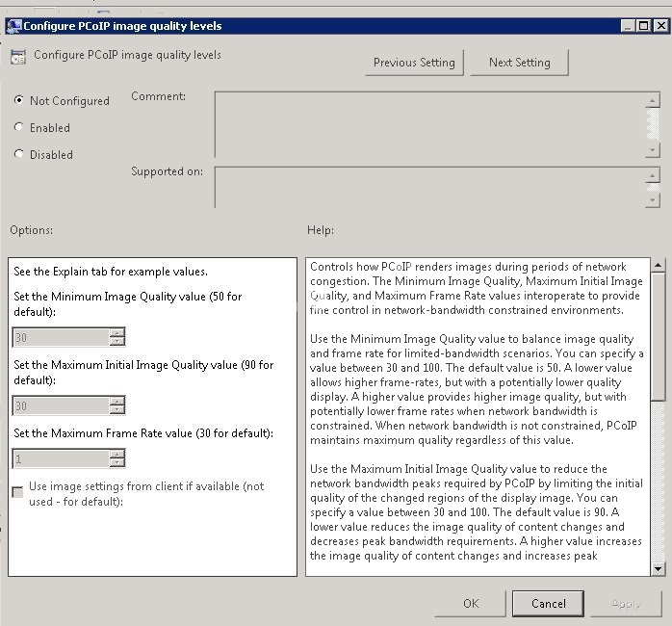The width and height of the screenshot is (672, 626).
Task: Maximize the Configure PCoIP dialog
Action: tap(644, 26)
